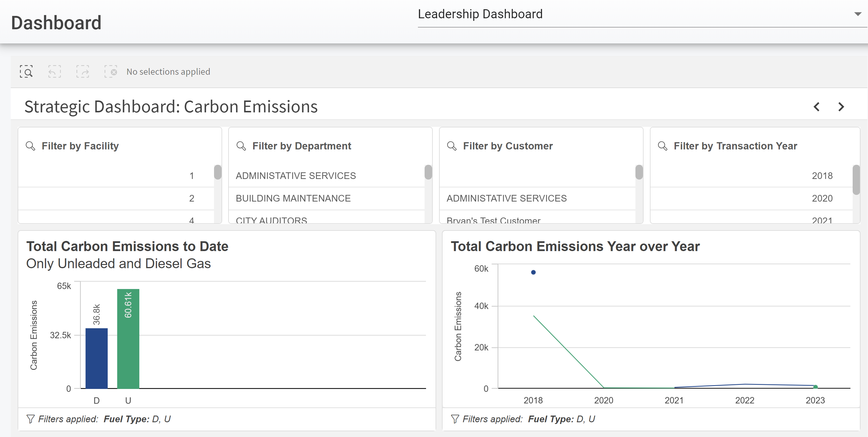Click the clear all selections icon
The image size is (868, 437).
[111, 72]
